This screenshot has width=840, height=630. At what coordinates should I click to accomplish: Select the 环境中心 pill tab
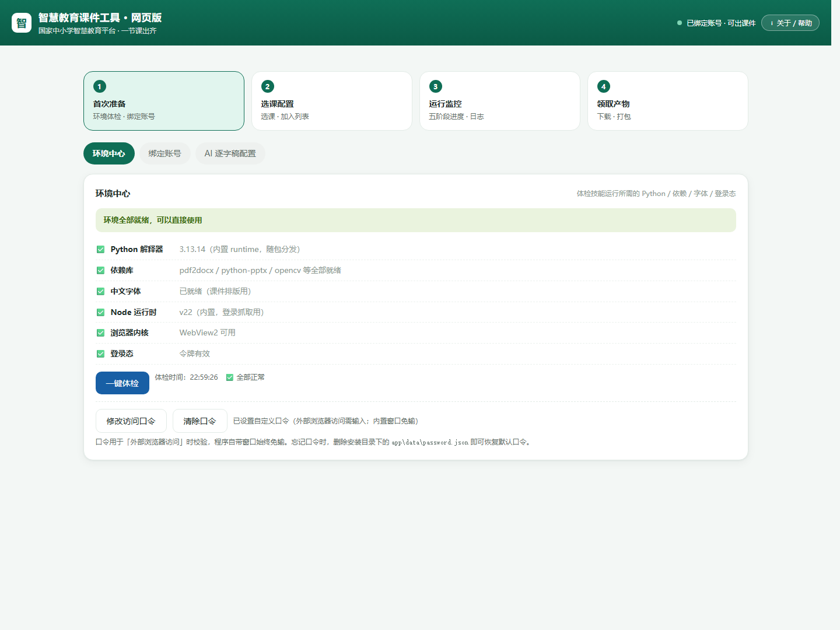pyautogui.click(x=109, y=153)
